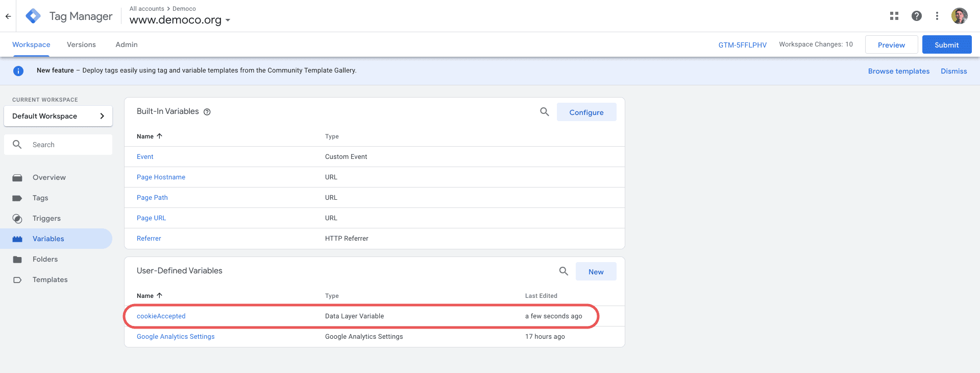Search User-Defined Variables using magnifier icon
This screenshot has height=373, width=980.
pyautogui.click(x=563, y=271)
